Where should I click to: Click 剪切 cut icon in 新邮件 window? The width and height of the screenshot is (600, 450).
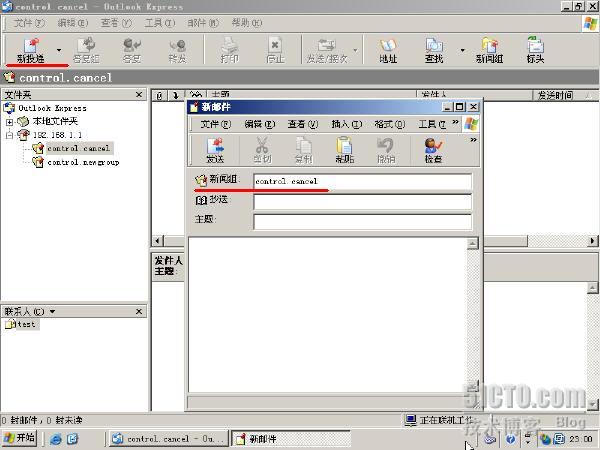click(x=262, y=150)
